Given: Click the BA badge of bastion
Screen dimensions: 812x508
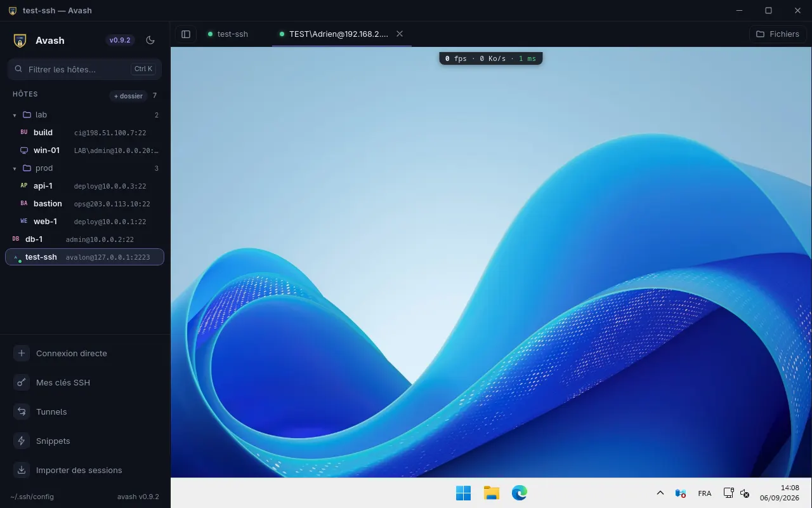Looking at the screenshot, I should 24,204.
